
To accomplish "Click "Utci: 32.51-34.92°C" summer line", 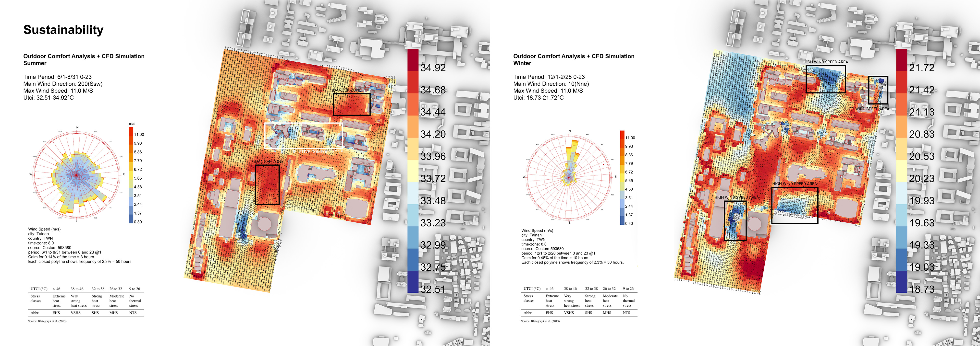I will click(48, 98).
